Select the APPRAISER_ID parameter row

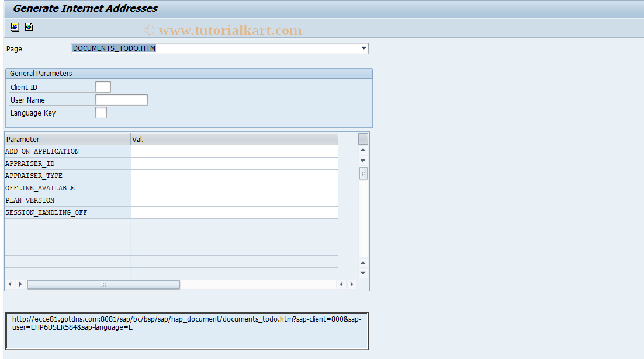click(68, 163)
